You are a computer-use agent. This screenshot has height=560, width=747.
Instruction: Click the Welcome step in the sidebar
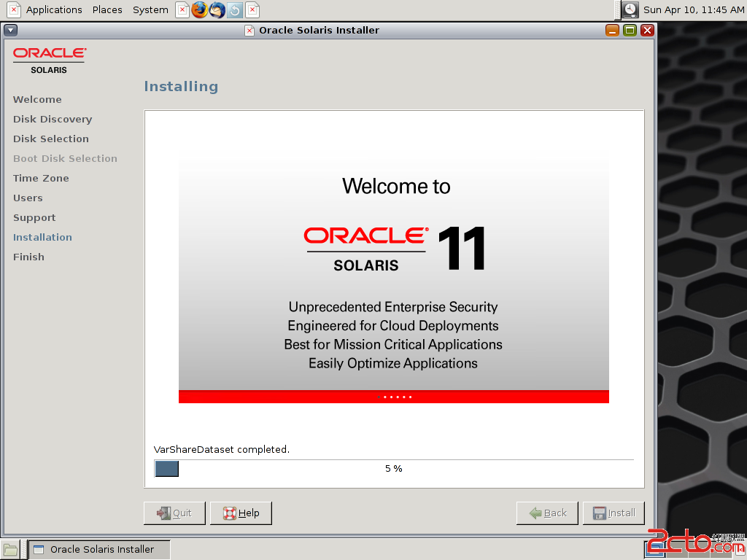pos(37,99)
